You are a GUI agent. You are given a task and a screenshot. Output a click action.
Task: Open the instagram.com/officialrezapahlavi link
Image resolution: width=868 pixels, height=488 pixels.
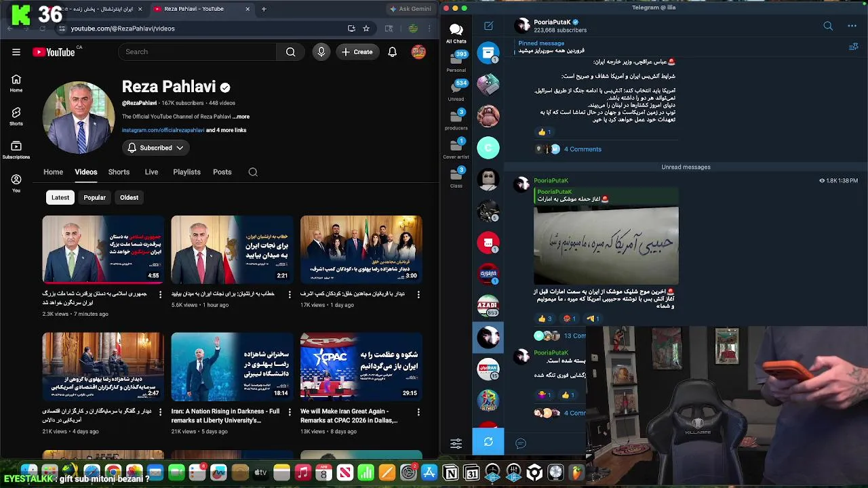[163, 130]
